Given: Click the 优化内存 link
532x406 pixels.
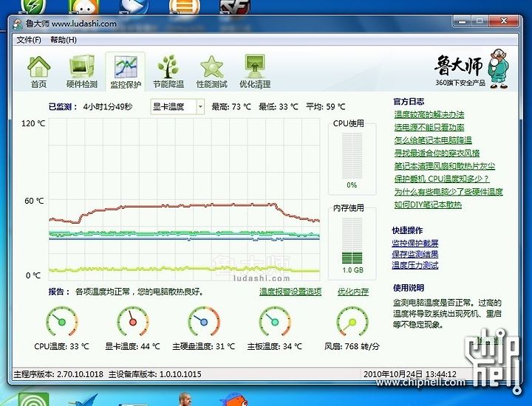Looking at the screenshot, I should [x=353, y=292].
